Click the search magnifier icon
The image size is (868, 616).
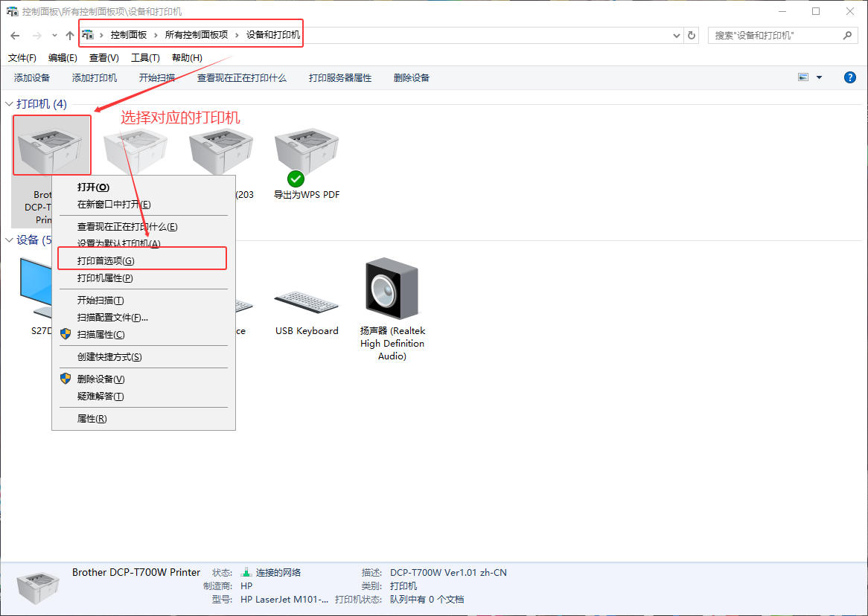847,35
